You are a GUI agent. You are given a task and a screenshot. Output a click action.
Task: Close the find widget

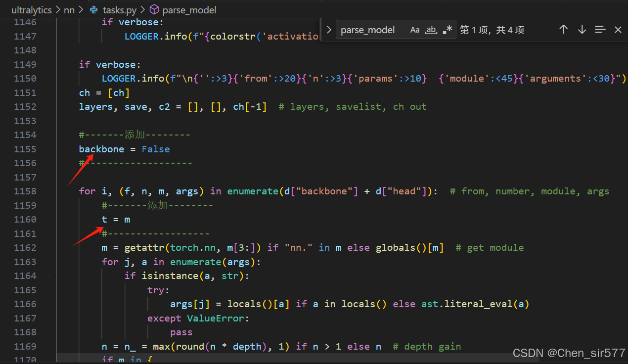(618, 30)
